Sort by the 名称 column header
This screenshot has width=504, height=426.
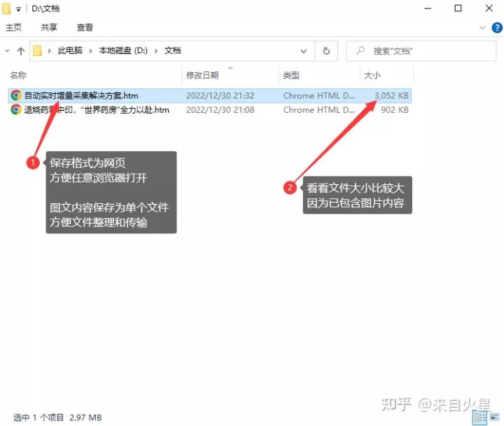click(x=18, y=75)
